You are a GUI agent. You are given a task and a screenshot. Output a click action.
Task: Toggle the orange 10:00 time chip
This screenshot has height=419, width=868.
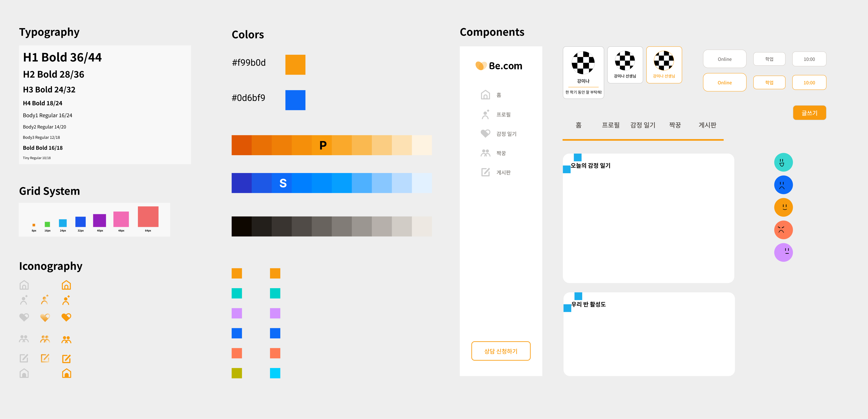[x=809, y=82]
